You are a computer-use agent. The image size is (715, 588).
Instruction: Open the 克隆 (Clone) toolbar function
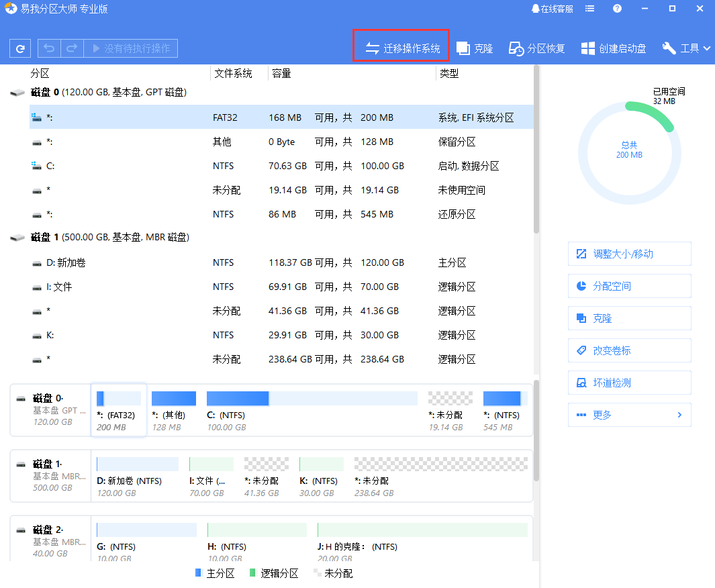pyautogui.click(x=475, y=48)
